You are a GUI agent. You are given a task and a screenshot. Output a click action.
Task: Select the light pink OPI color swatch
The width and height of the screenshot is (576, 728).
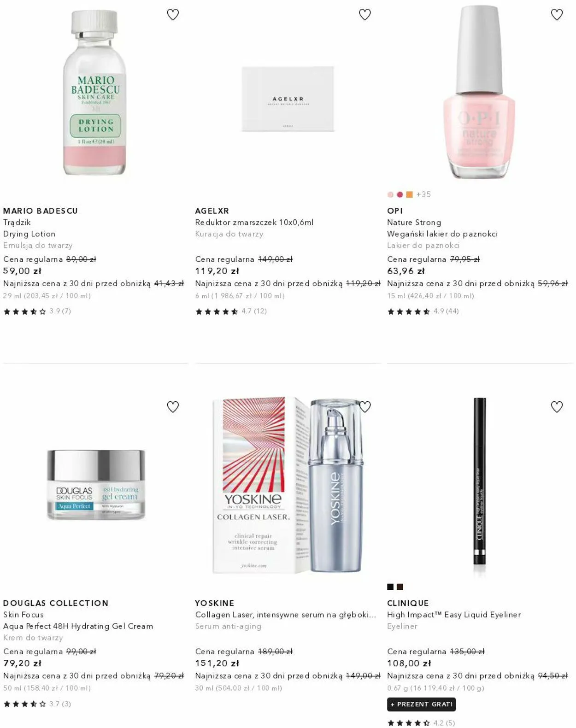click(390, 194)
